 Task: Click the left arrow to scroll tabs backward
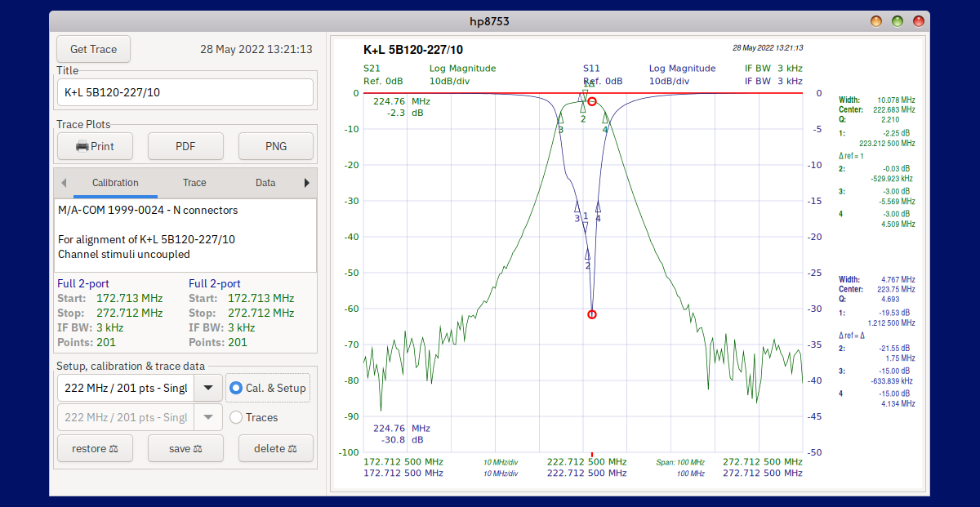click(x=64, y=182)
